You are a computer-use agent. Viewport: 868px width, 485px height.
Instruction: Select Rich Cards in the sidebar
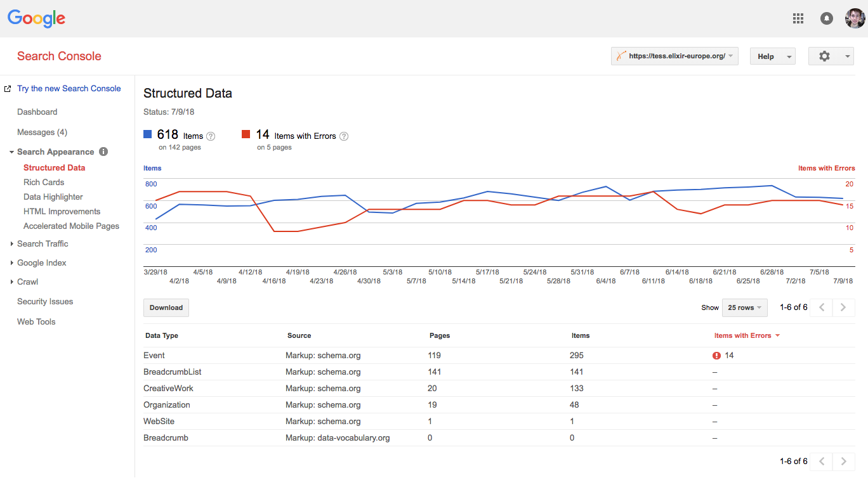(x=43, y=182)
